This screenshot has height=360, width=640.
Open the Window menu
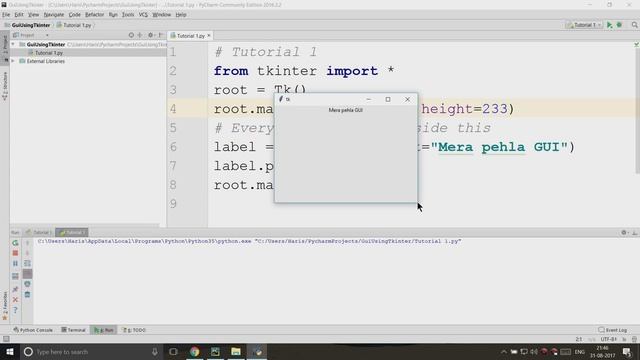point(162,14)
